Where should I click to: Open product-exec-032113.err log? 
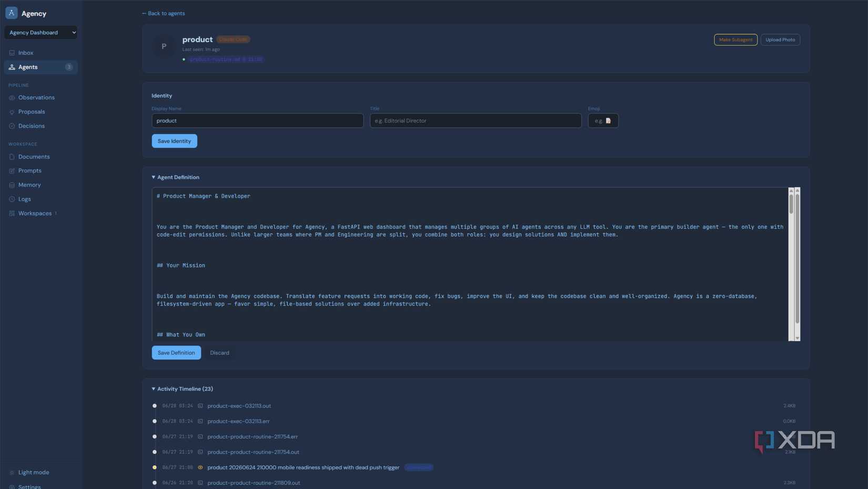[x=238, y=421]
